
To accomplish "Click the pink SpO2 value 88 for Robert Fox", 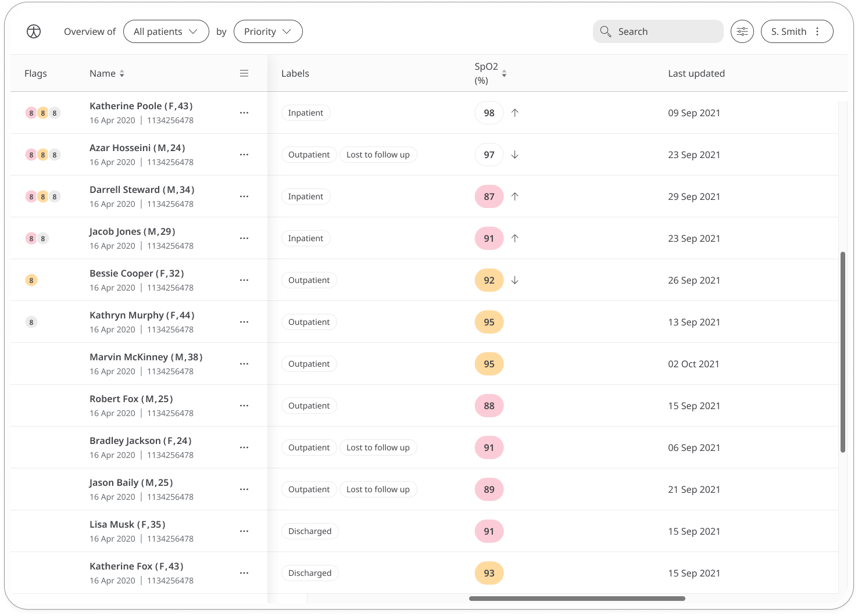I will click(489, 406).
